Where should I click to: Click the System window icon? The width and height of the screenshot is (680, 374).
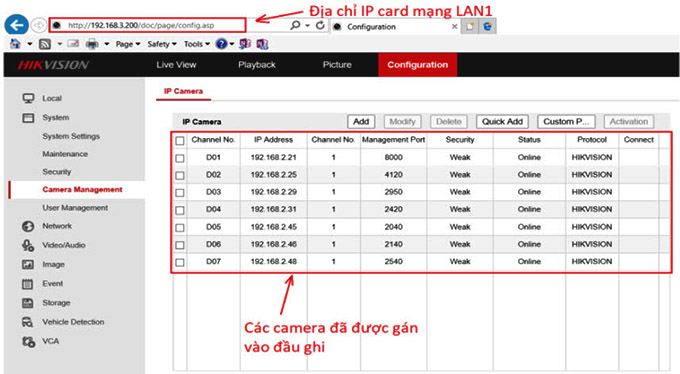point(28,118)
